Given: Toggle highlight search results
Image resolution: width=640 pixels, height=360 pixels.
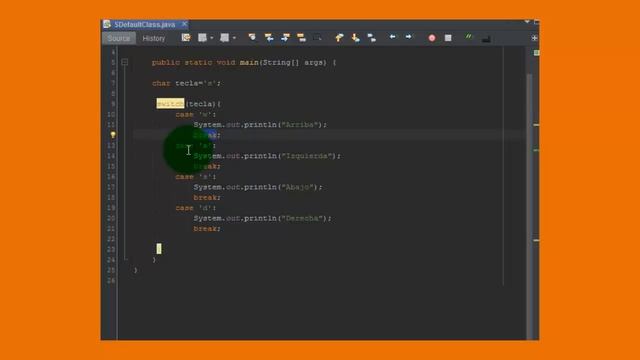Looking at the screenshot, I should (x=301, y=38).
